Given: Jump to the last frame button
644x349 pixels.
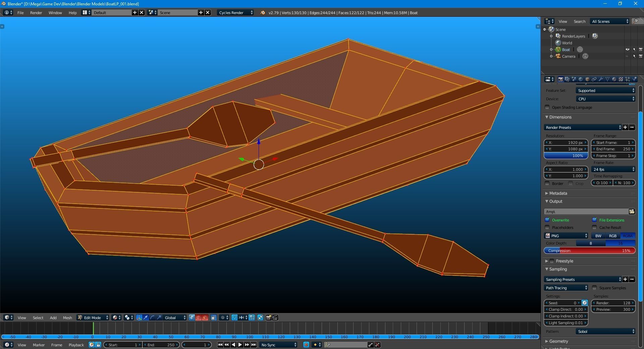Looking at the screenshot, I should click(x=254, y=345).
